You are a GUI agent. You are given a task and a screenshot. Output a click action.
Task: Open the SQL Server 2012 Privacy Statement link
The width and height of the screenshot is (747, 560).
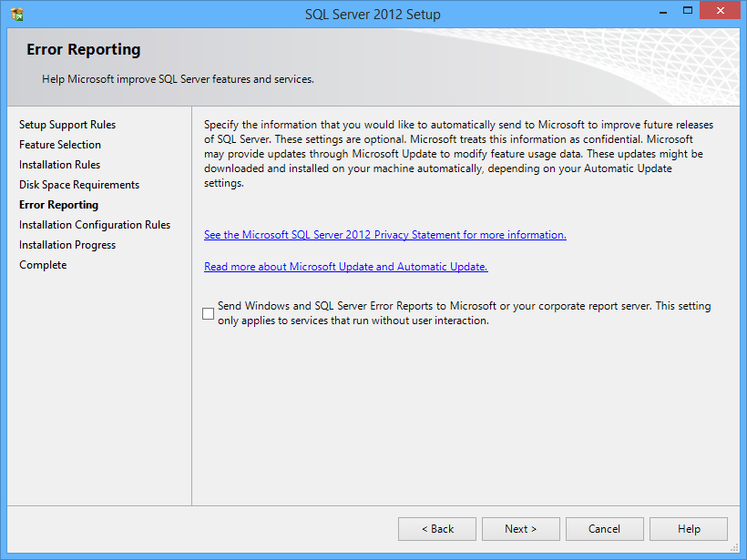[x=385, y=235]
